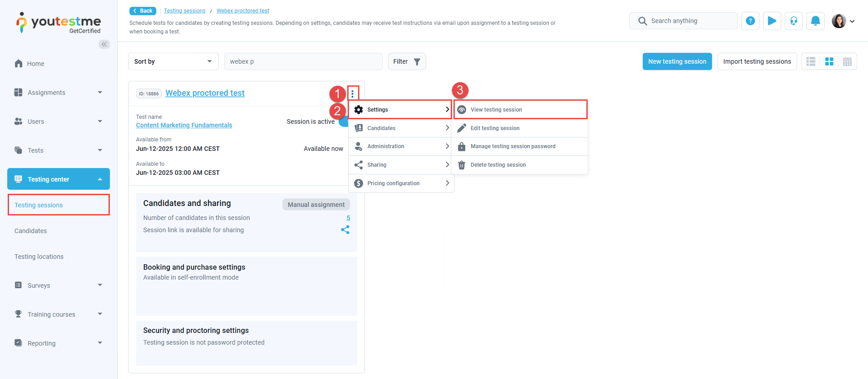Switch to calendar view icon

pos(847,61)
